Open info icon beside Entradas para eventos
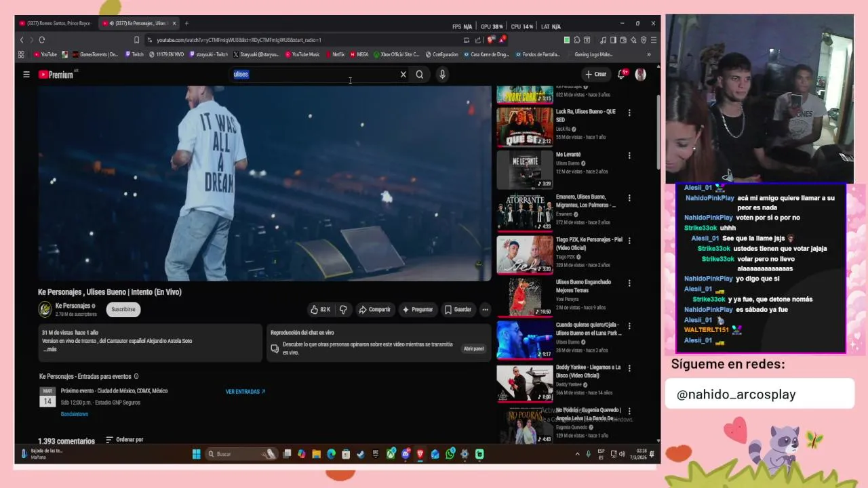Image resolution: width=868 pixels, height=488 pixels. (136, 376)
